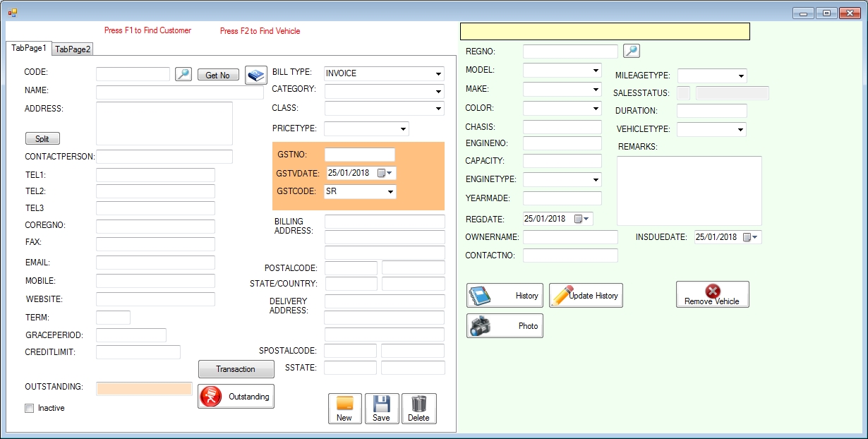Expand the CATEGORY dropdown

click(x=438, y=91)
